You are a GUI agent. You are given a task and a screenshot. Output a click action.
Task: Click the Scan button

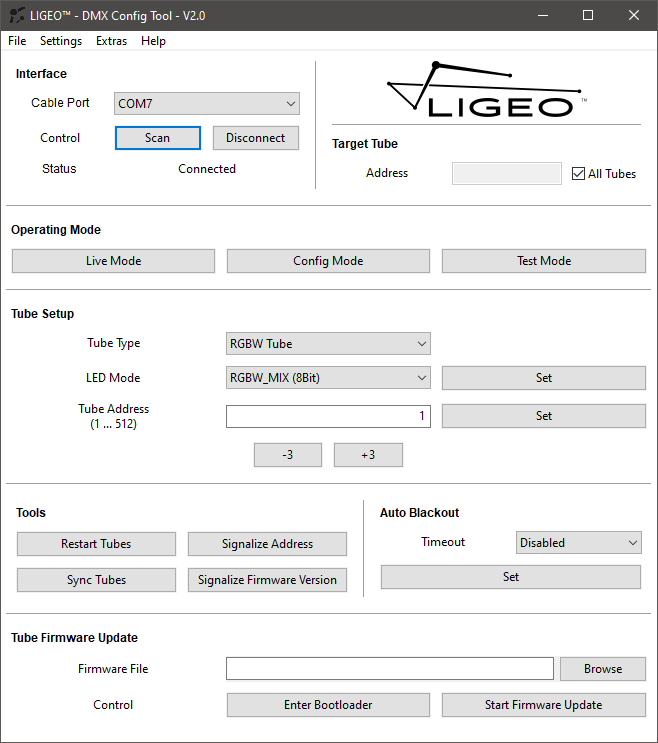pyautogui.click(x=158, y=138)
